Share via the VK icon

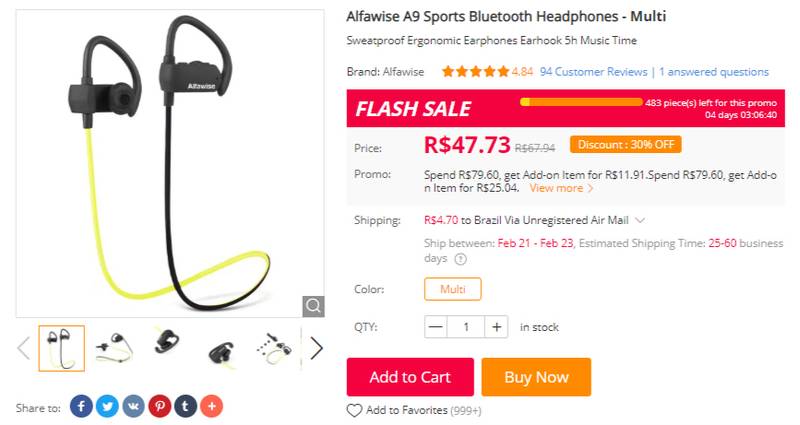133,406
